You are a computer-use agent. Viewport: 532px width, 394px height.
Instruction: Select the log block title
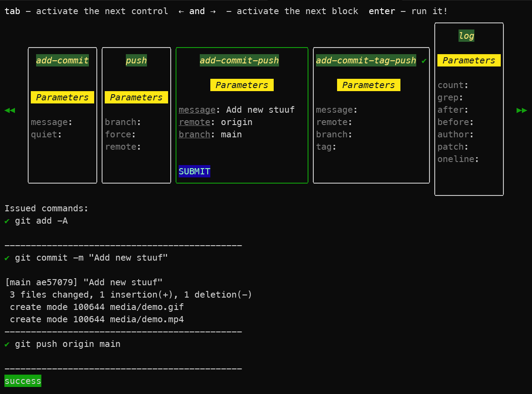466,36
